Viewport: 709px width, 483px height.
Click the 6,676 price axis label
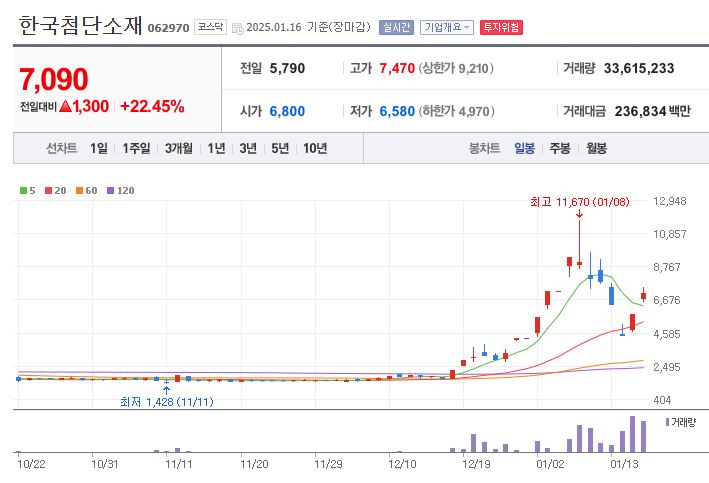(666, 300)
